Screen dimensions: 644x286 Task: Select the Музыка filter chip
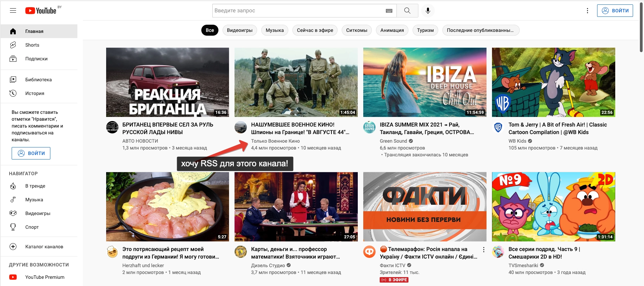(275, 30)
